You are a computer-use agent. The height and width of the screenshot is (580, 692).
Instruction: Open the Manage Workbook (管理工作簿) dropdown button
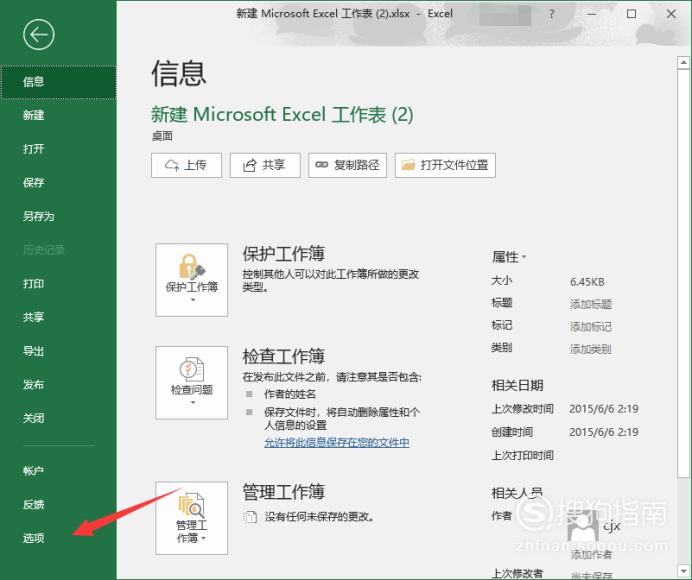(x=192, y=518)
